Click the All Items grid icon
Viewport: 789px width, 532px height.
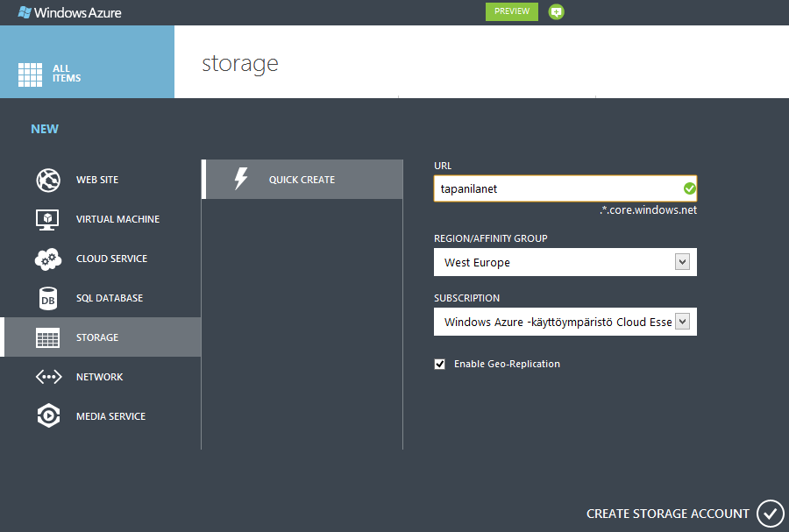[30, 74]
